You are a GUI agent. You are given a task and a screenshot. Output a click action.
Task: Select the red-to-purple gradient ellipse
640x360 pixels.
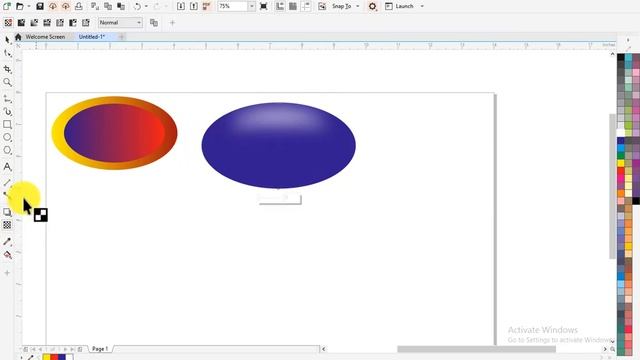point(114,133)
